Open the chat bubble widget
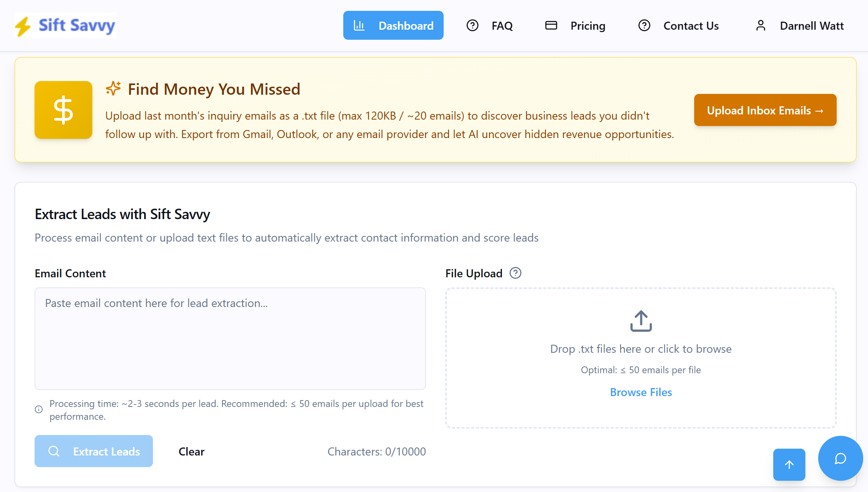The height and width of the screenshot is (492, 868). pos(840,458)
